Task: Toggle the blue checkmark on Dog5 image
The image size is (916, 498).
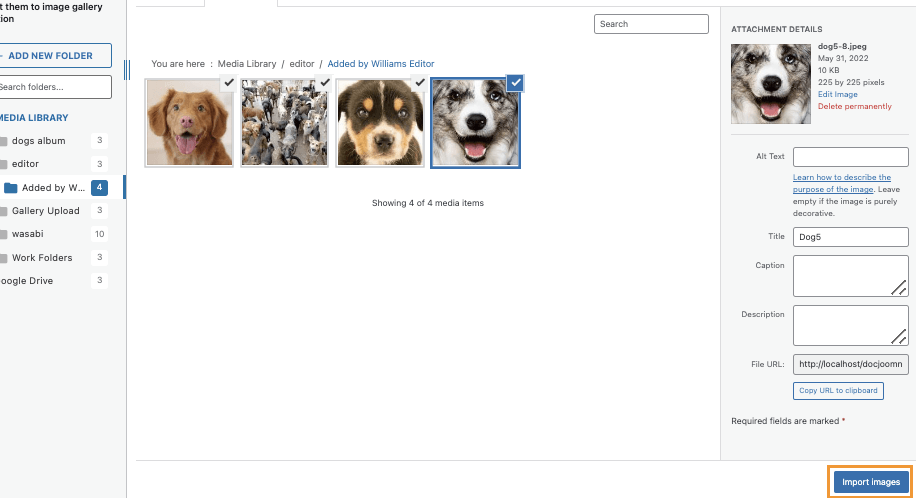Action: point(515,83)
